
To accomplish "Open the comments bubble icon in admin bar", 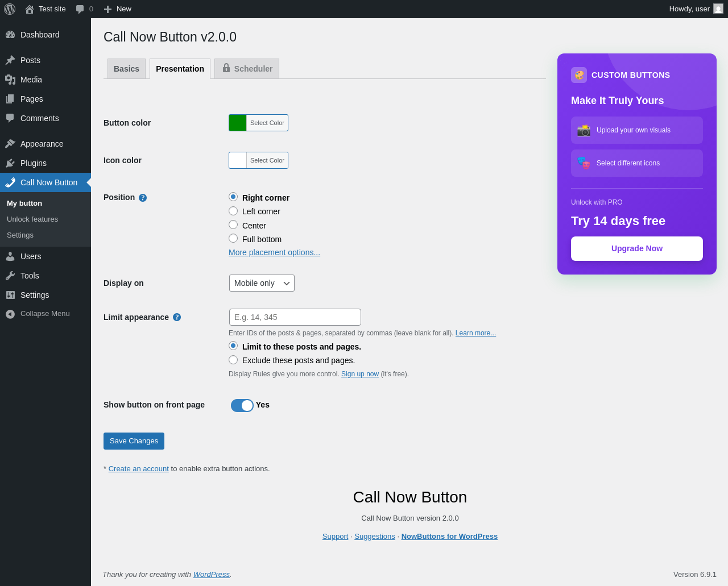I will coord(80,9).
